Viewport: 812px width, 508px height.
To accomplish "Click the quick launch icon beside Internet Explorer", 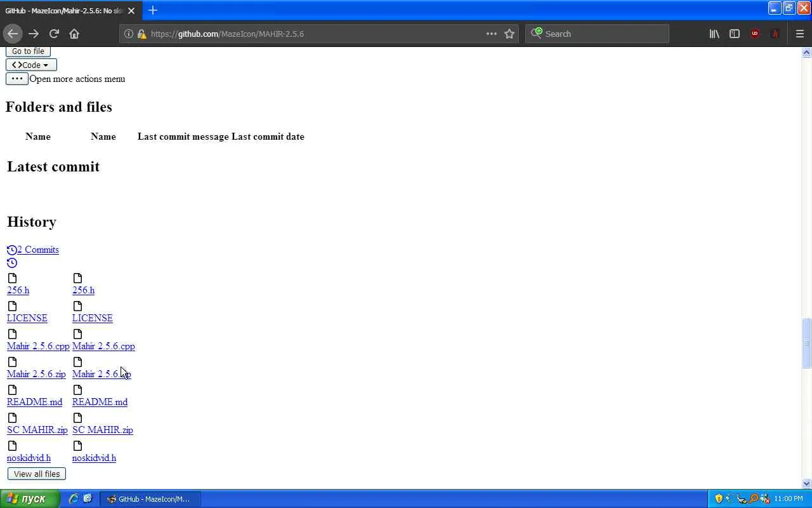I will tap(88, 498).
